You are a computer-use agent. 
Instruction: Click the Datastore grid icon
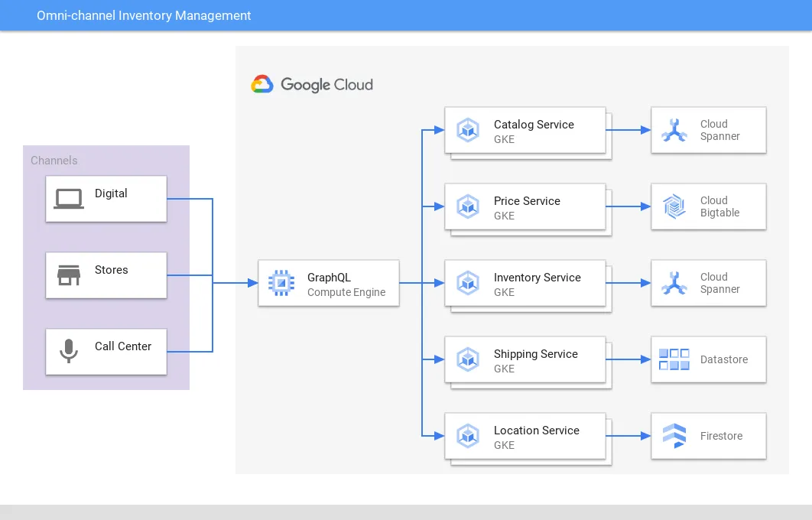(x=674, y=359)
